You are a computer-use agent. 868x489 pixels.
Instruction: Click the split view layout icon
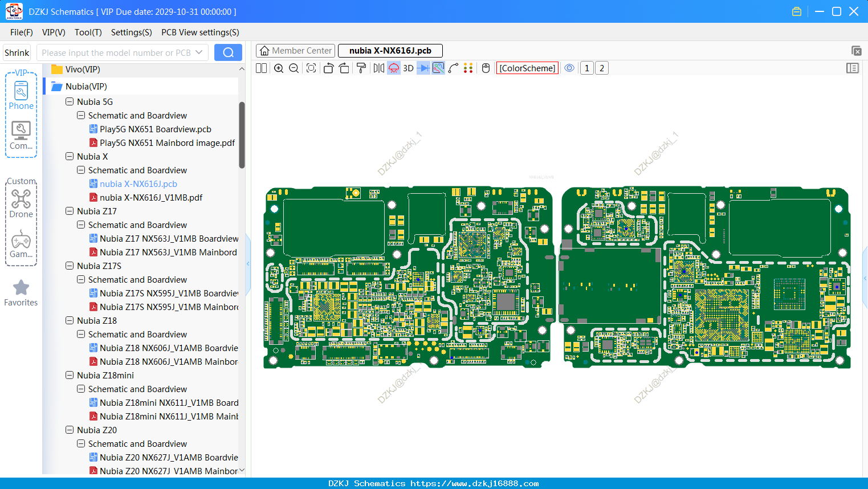(261, 68)
